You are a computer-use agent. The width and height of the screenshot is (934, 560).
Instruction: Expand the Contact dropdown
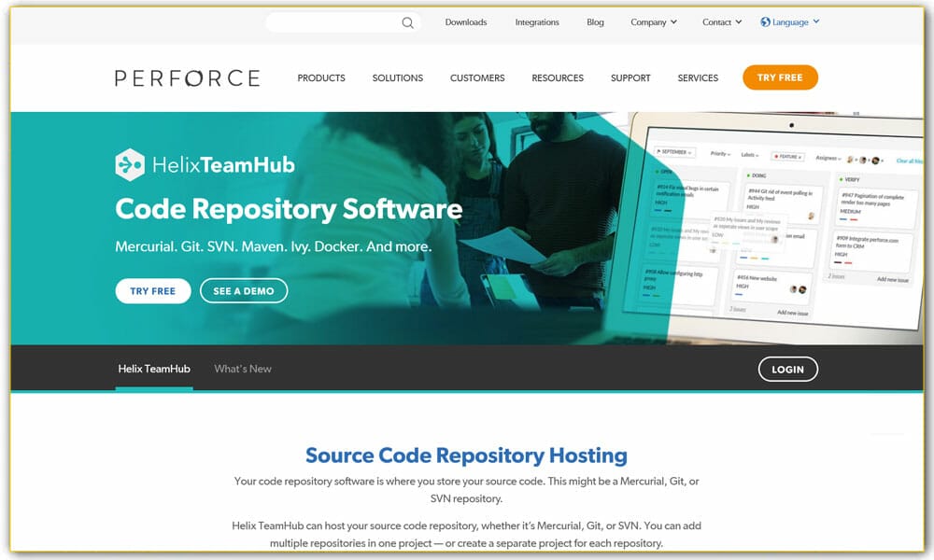[x=722, y=22]
